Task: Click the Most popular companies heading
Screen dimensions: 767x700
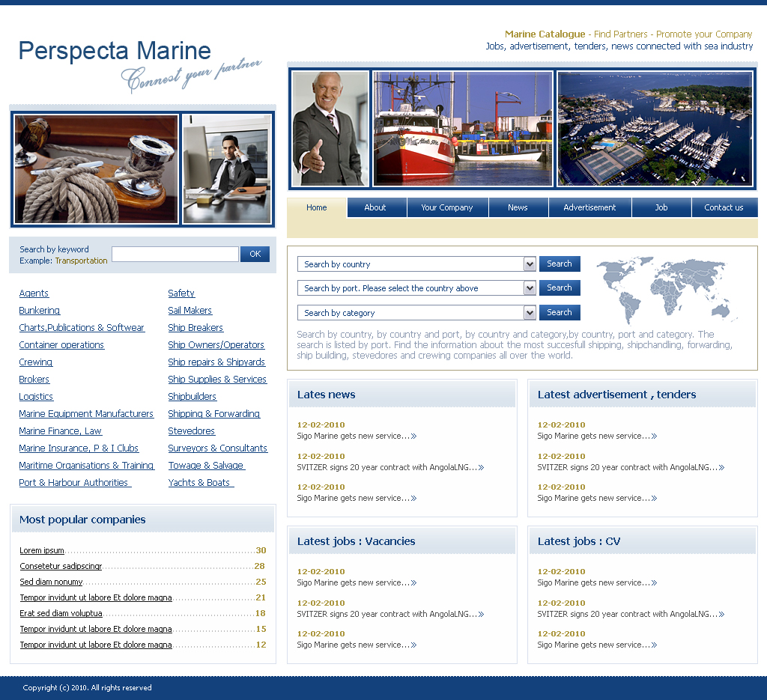Action: pos(82,519)
